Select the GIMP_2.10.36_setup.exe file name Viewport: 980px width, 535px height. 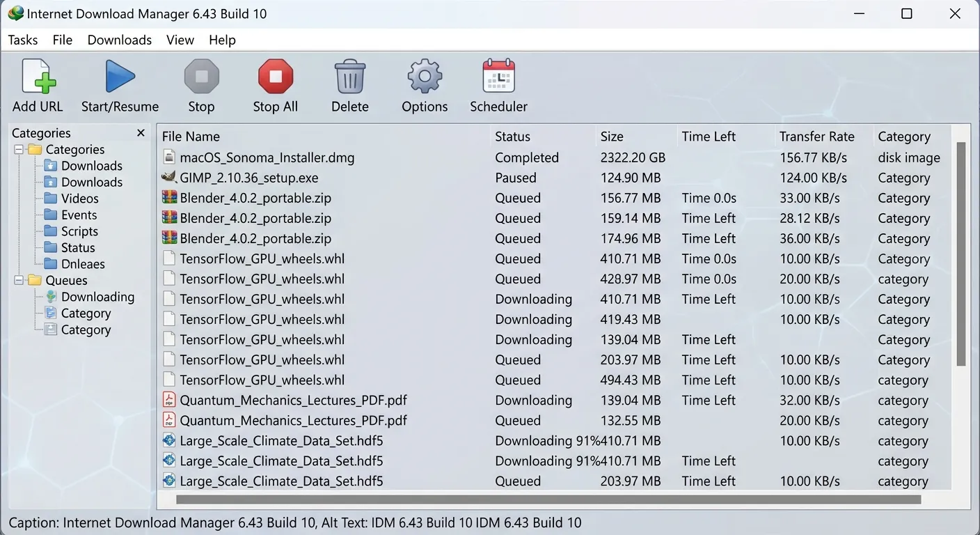[x=249, y=178]
